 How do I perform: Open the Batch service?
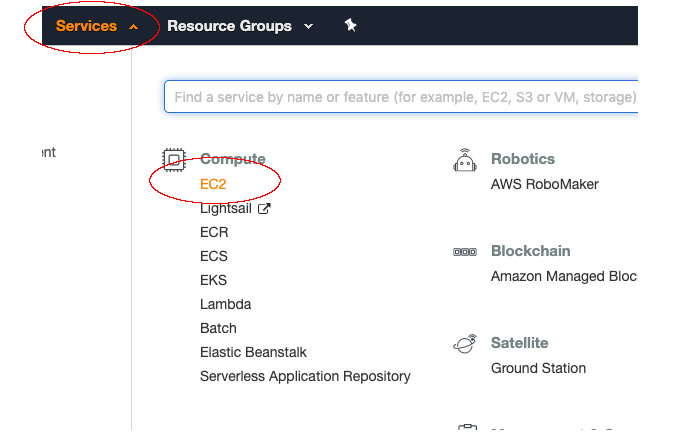coord(218,328)
